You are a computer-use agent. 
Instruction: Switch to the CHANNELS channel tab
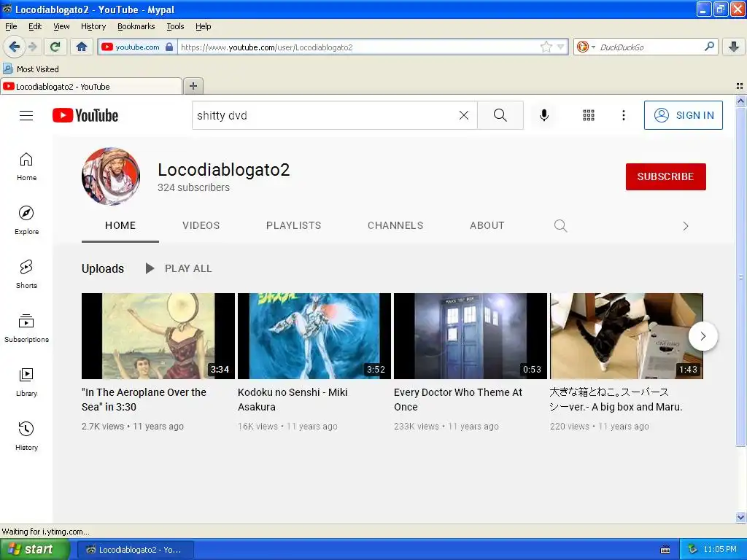[x=395, y=226]
